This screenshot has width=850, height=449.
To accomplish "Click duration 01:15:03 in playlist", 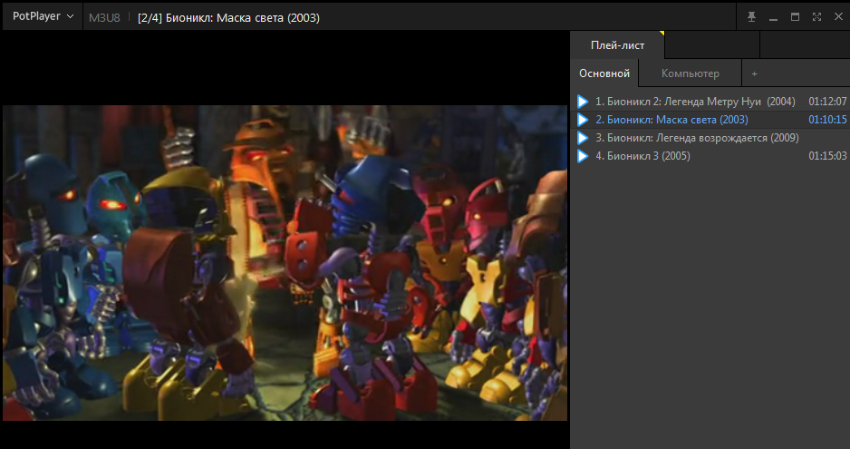I will pyautogui.click(x=827, y=156).
